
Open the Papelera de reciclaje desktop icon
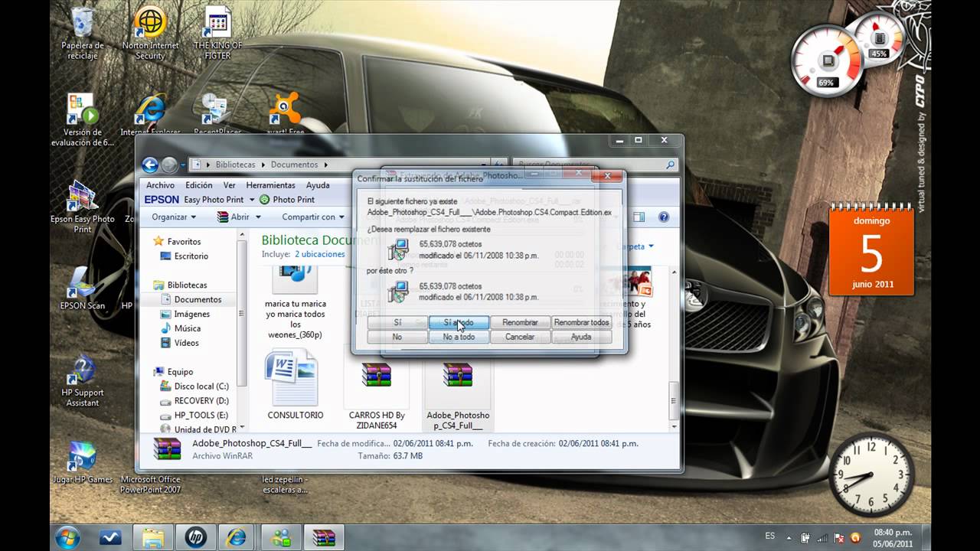coord(83,34)
